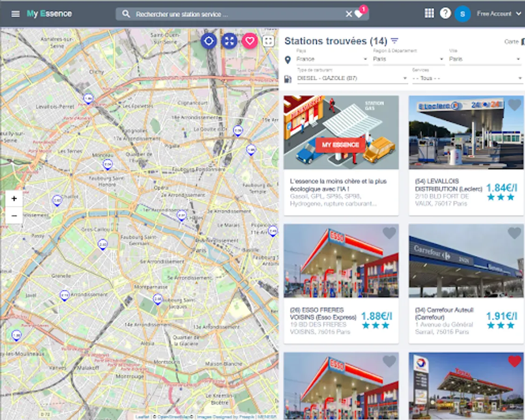525x420 pixels.
Task: Unfavorite the Total station red heart
Action: click(x=515, y=361)
